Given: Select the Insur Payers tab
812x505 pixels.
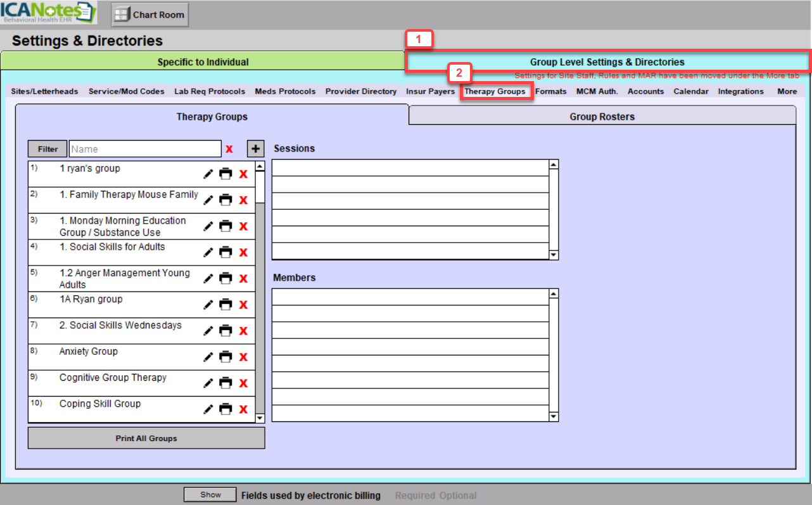Looking at the screenshot, I should (431, 91).
